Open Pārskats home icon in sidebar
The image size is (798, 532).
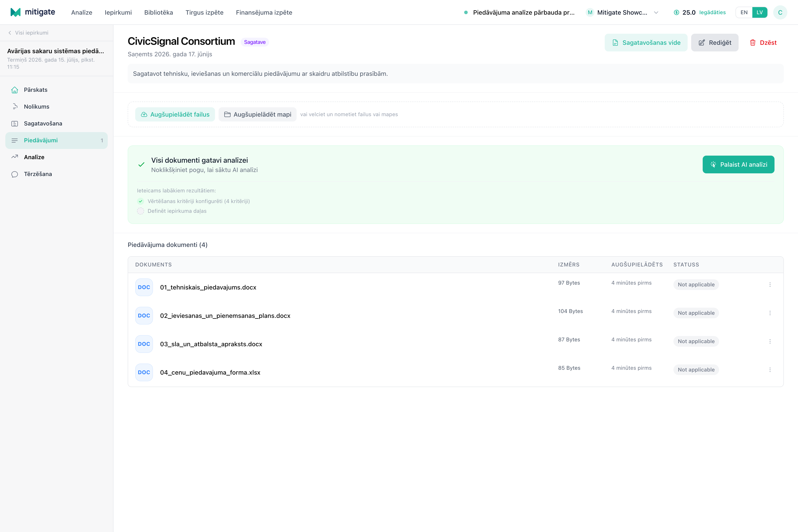[x=15, y=90]
